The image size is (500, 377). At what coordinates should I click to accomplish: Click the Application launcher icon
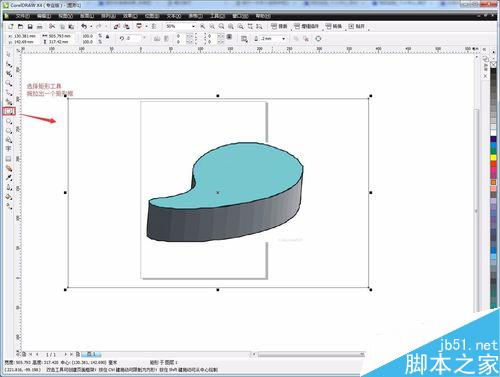[139, 26]
